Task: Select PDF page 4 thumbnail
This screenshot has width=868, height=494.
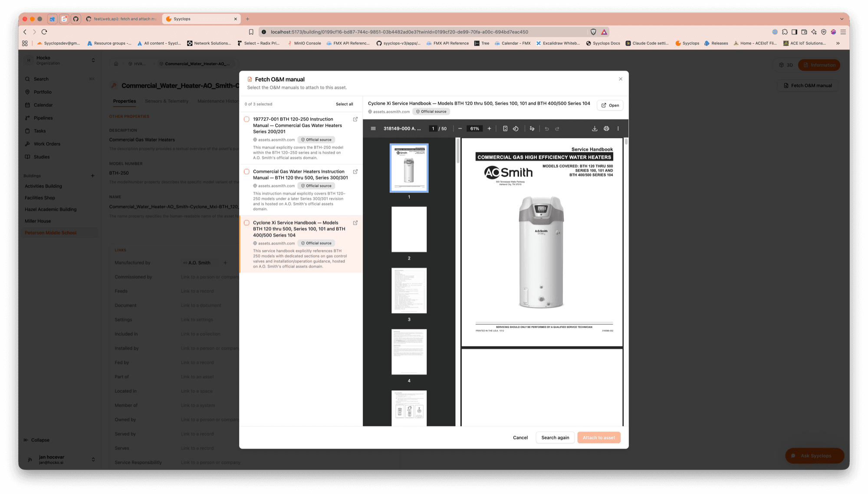Action: (x=409, y=352)
